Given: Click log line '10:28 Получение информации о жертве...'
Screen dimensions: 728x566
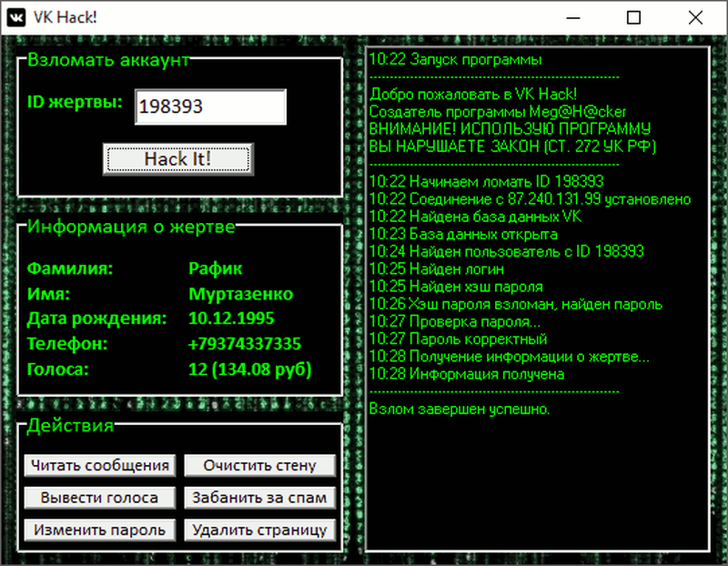Looking at the screenshot, I should click(510, 357).
